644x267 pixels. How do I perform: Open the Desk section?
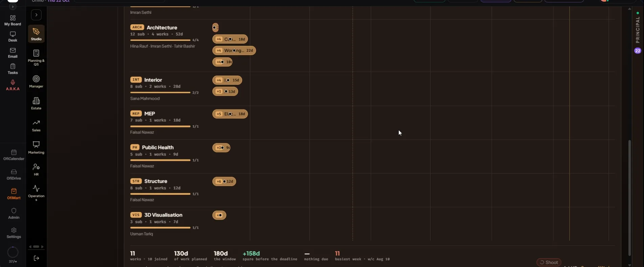click(x=13, y=37)
